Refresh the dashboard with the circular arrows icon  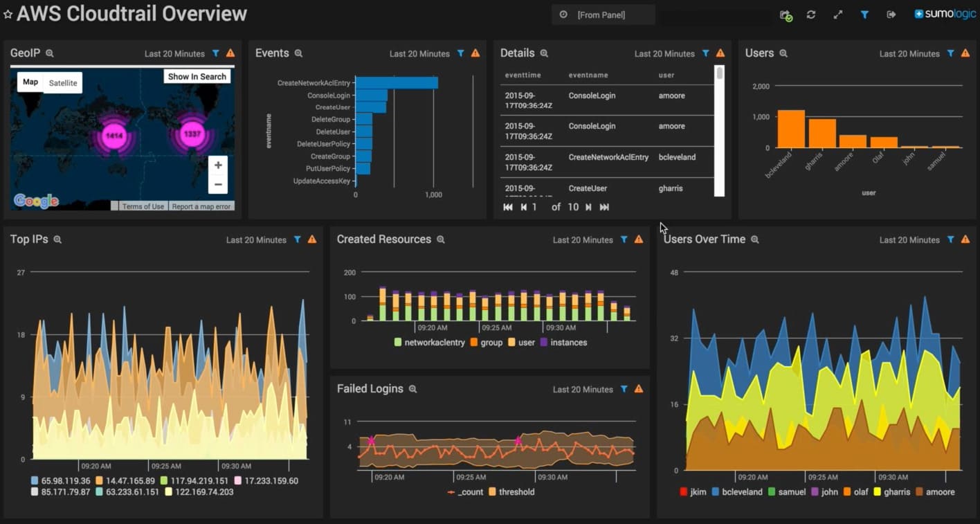pyautogui.click(x=811, y=15)
